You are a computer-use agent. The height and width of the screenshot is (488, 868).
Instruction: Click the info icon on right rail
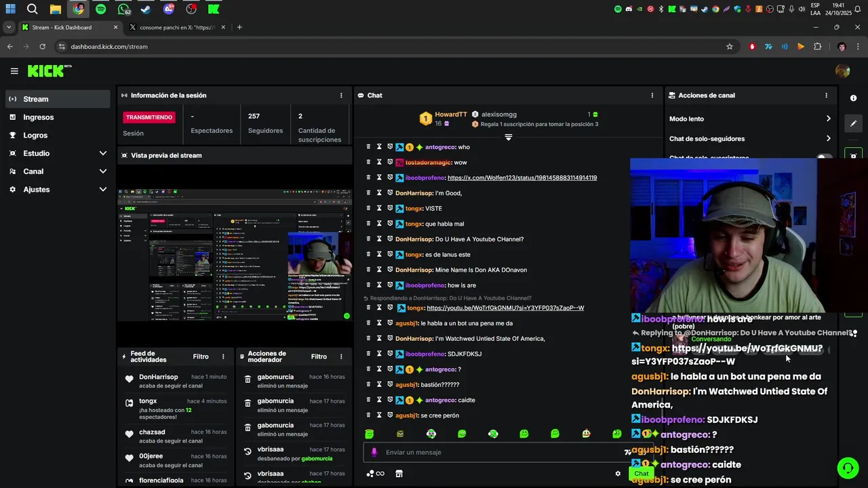click(853, 98)
